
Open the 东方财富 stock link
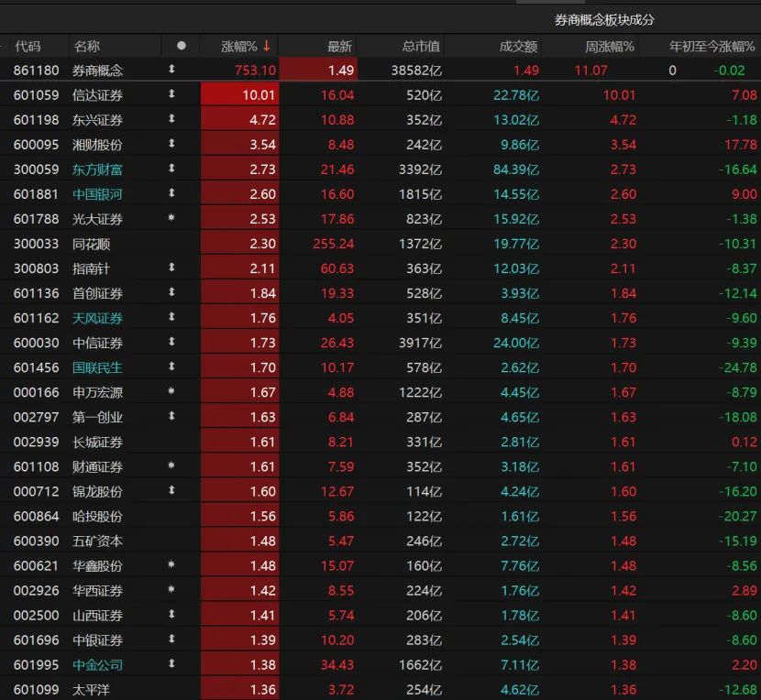click(97, 170)
